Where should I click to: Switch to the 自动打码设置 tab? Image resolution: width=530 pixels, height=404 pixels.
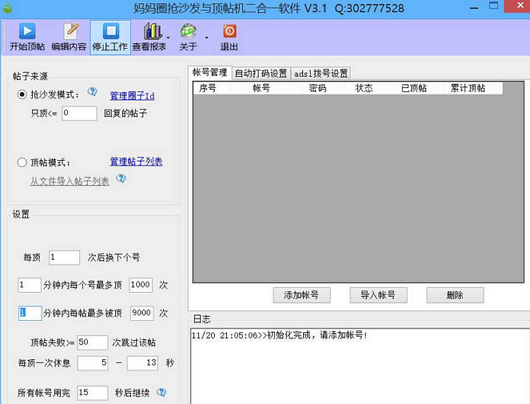point(261,73)
